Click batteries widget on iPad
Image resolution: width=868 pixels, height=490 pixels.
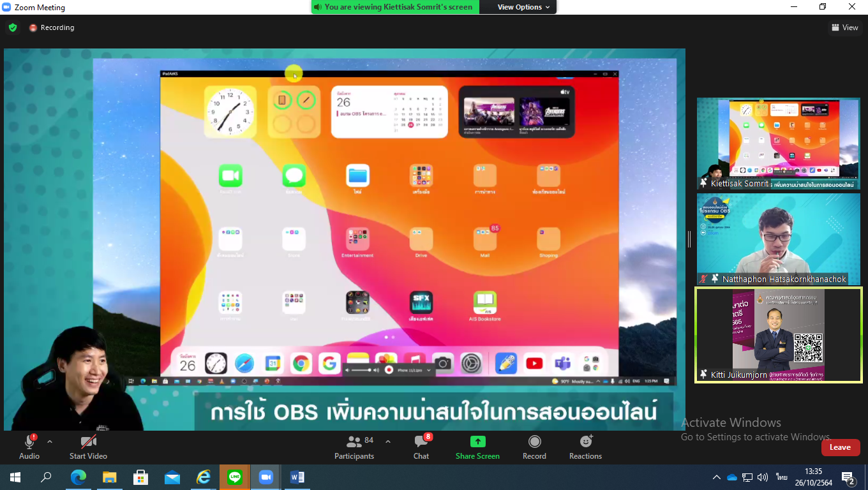click(294, 112)
